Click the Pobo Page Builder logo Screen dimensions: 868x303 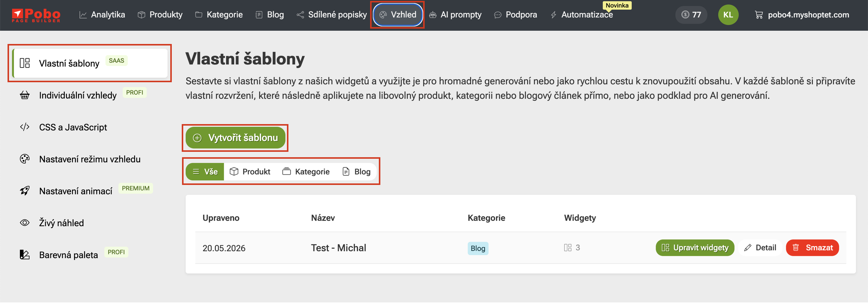coord(36,15)
